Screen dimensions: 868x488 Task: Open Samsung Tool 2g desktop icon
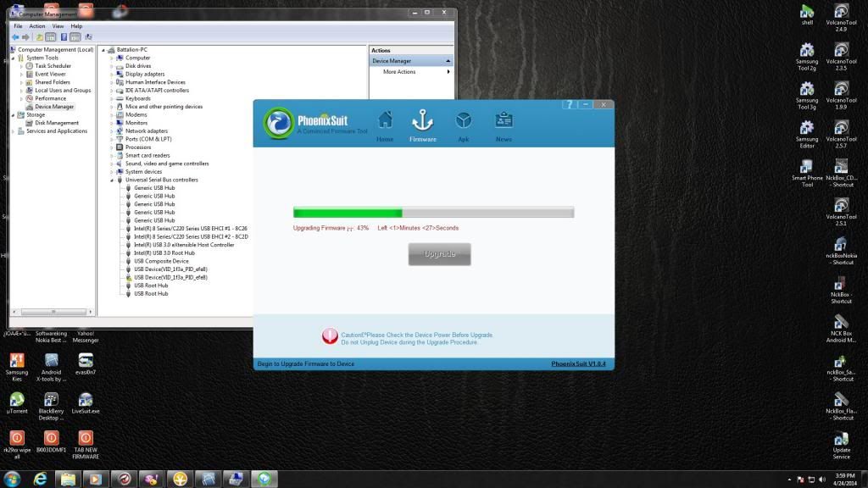click(x=807, y=57)
